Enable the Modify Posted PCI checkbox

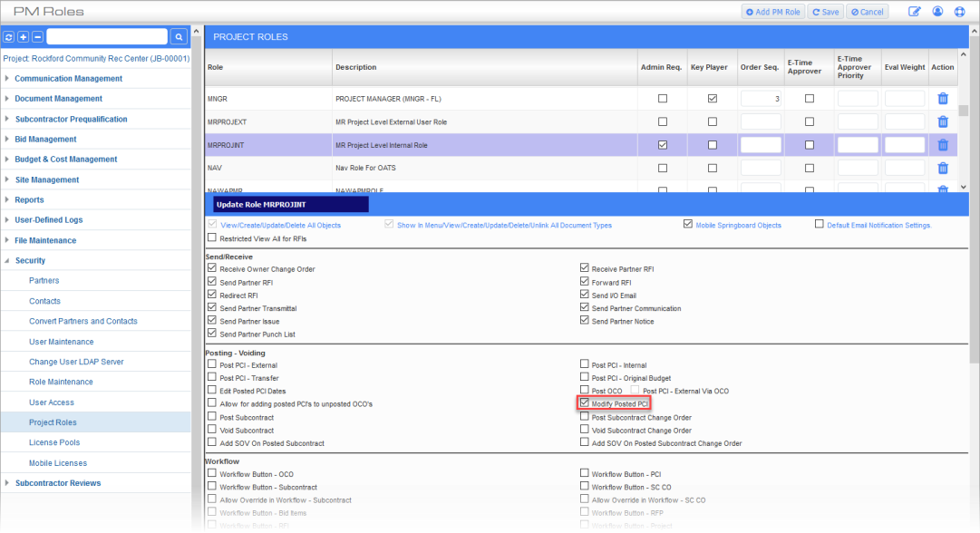click(x=586, y=402)
